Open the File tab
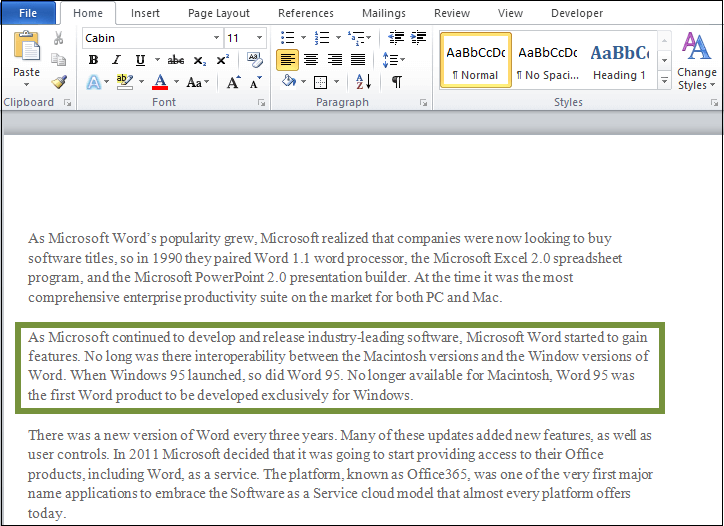724x526 pixels. tap(28, 13)
